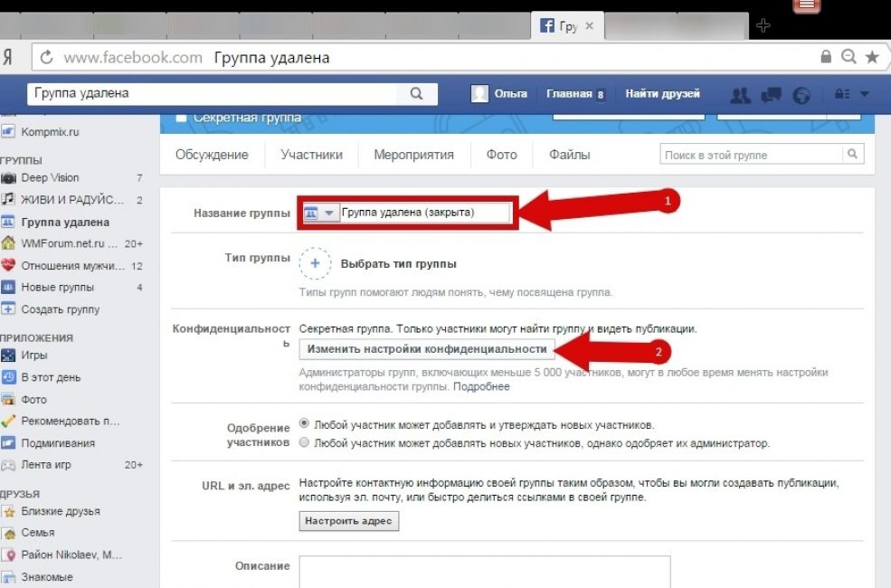Click the Лента игр gamepad icon
Viewport: 891px width, 588px height.
[8, 465]
